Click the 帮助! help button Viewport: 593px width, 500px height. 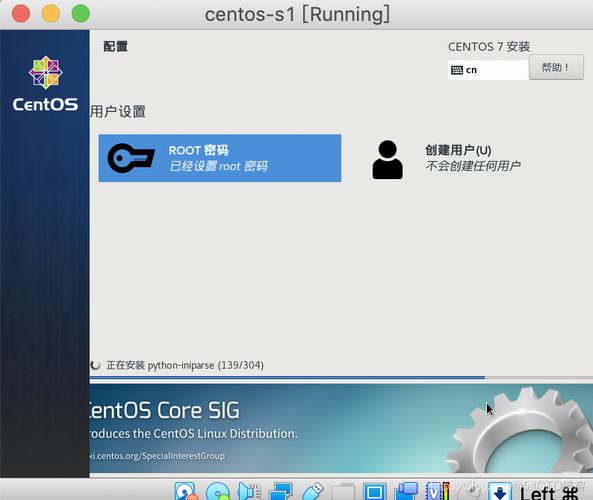[556, 67]
